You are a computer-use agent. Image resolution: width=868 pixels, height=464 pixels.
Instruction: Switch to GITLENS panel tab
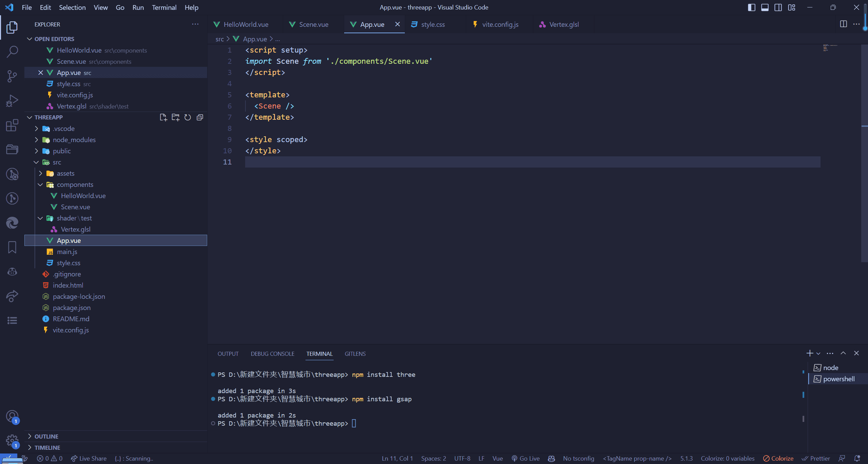[355, 354]
